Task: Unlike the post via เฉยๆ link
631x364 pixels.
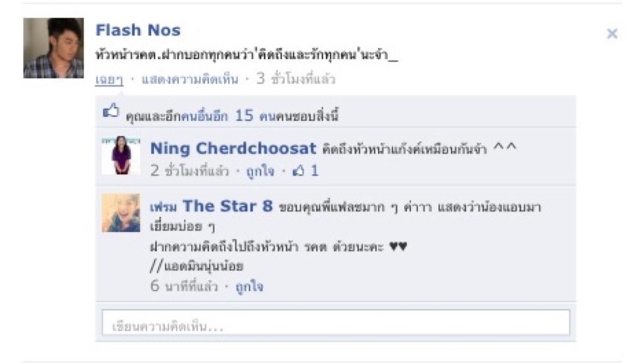Action: click(x=109, y=80)
